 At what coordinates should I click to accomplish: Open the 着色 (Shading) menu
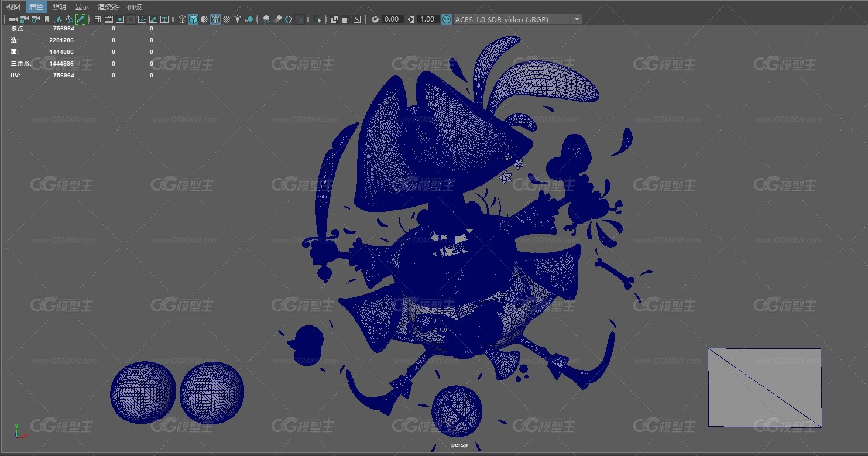[36, 6]
